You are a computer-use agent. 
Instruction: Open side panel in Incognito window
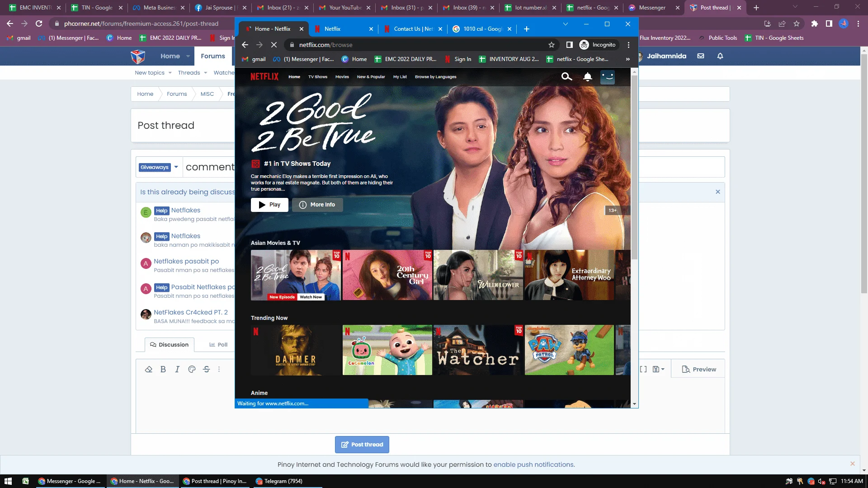click(570, 45)
